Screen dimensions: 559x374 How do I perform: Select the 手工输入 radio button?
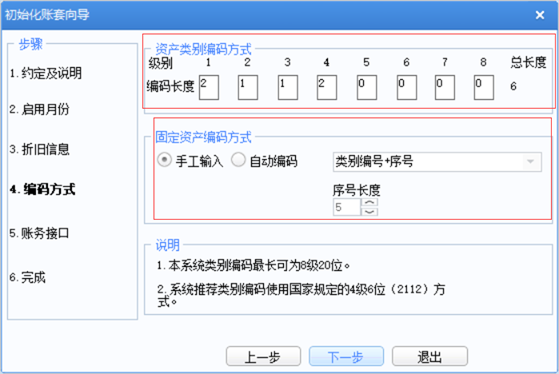164,160
